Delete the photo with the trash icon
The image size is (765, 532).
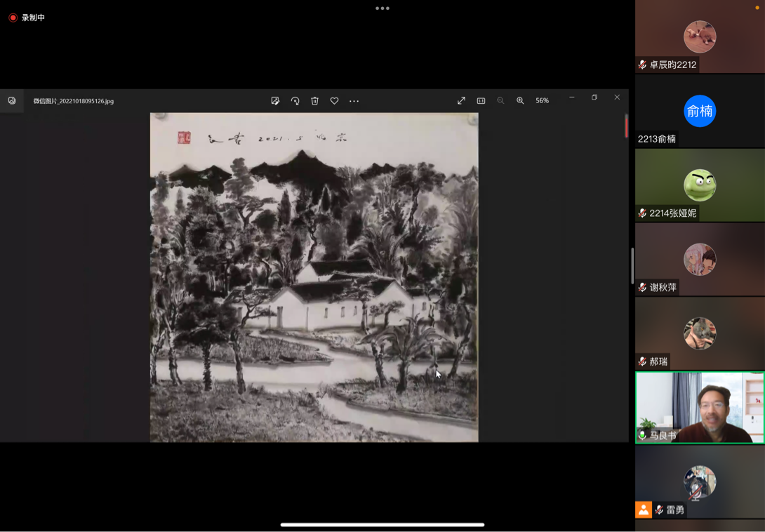pos(314,101)
